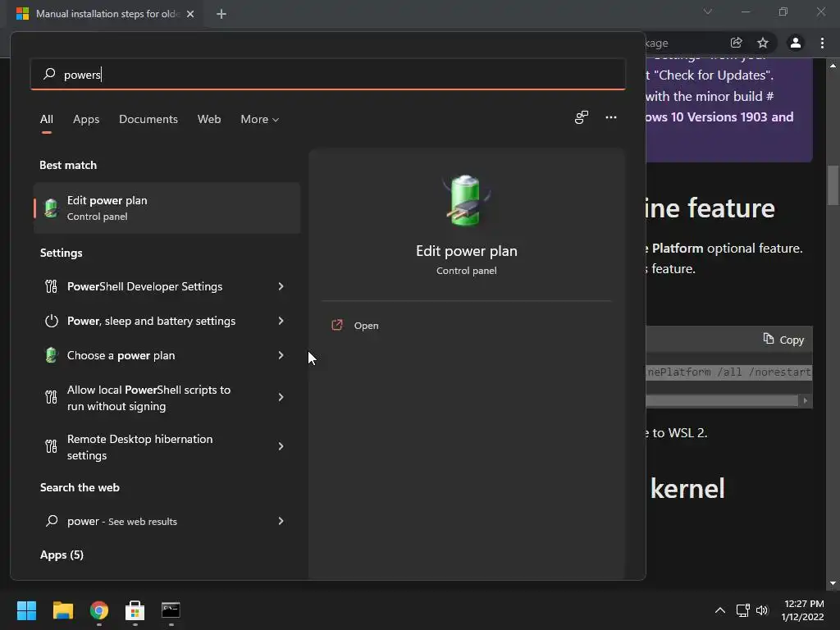Click tools icon beside Allow local PowerShell scripts
This screenshot has height=630, width=840.
coord(51,397)
